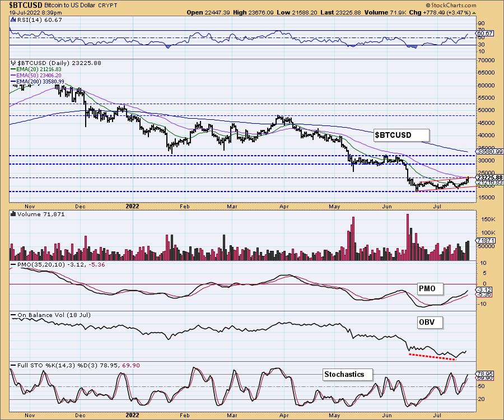Click the volume bars icon beside Volume 71,871
The width and height of the screenshot is (504, 420).
(13, 214)
